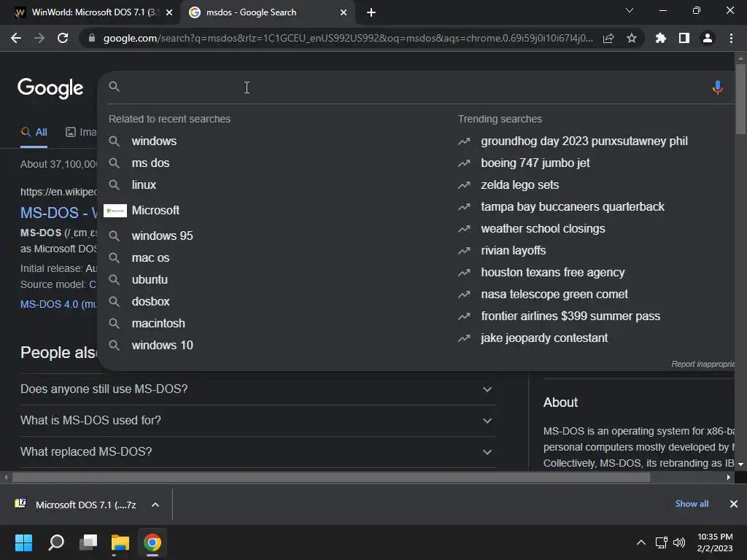Reload the current page
The width and height of the screenshot is (747, 560).
[63, 38]
